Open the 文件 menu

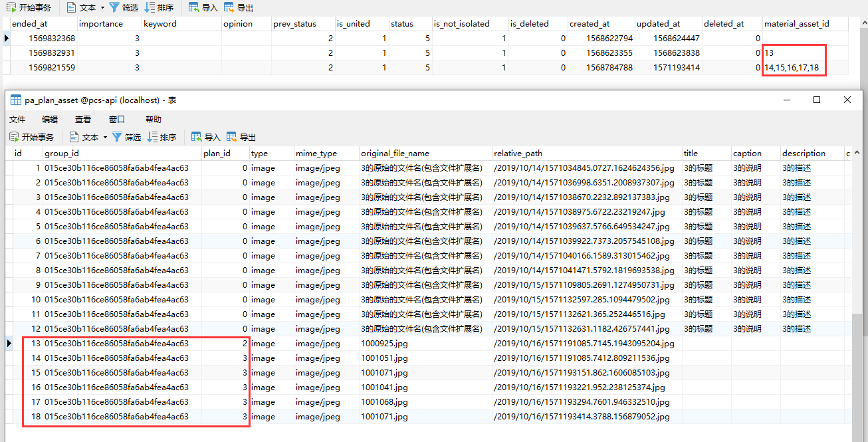17,120
